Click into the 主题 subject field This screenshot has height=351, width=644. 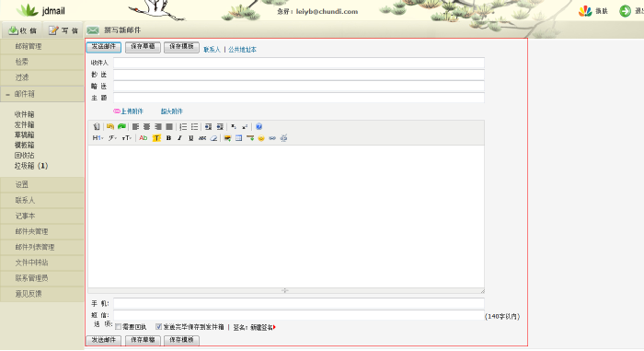299,98
